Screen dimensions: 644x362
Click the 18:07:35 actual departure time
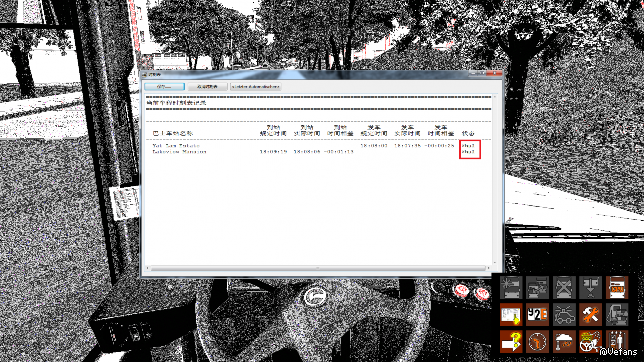point(408,146)
